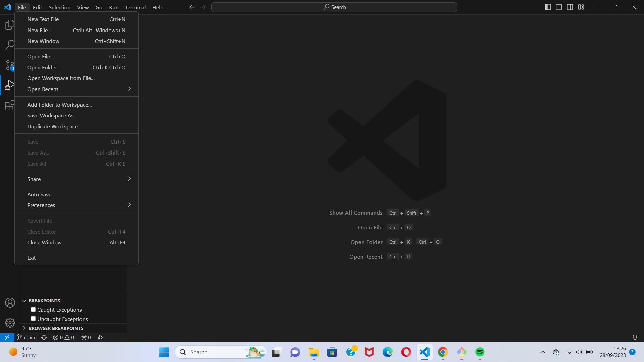644x362 pixels.
Task: Collapse the Breakpoints section
Action: (x=24, y=300)
